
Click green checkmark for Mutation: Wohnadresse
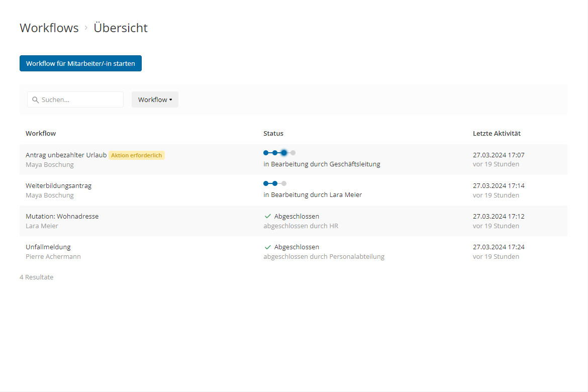268,217
